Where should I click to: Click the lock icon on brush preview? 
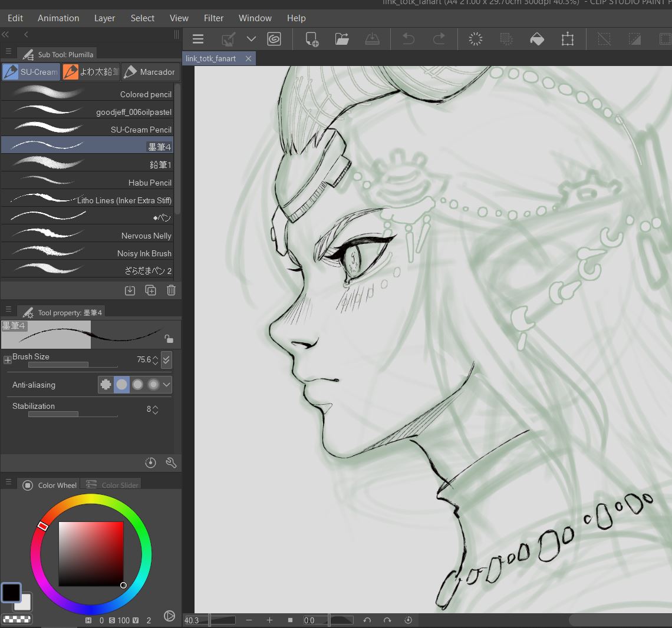(x=169, y=339)
